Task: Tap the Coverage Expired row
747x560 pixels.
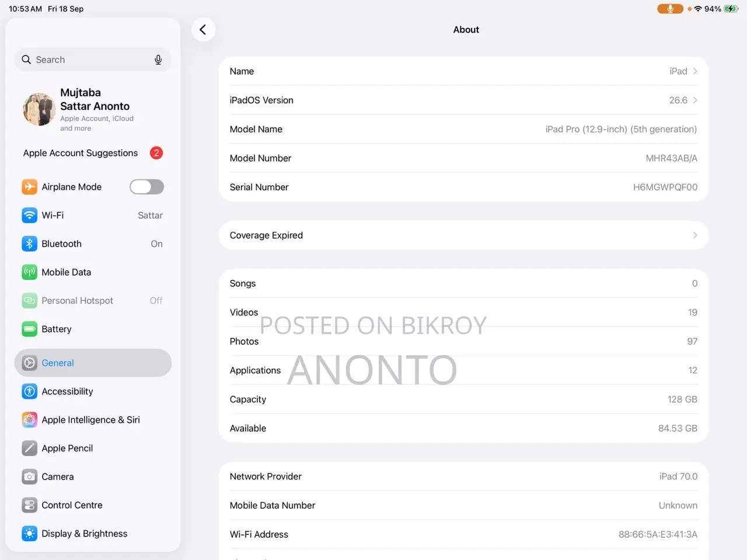Action: 463,235
